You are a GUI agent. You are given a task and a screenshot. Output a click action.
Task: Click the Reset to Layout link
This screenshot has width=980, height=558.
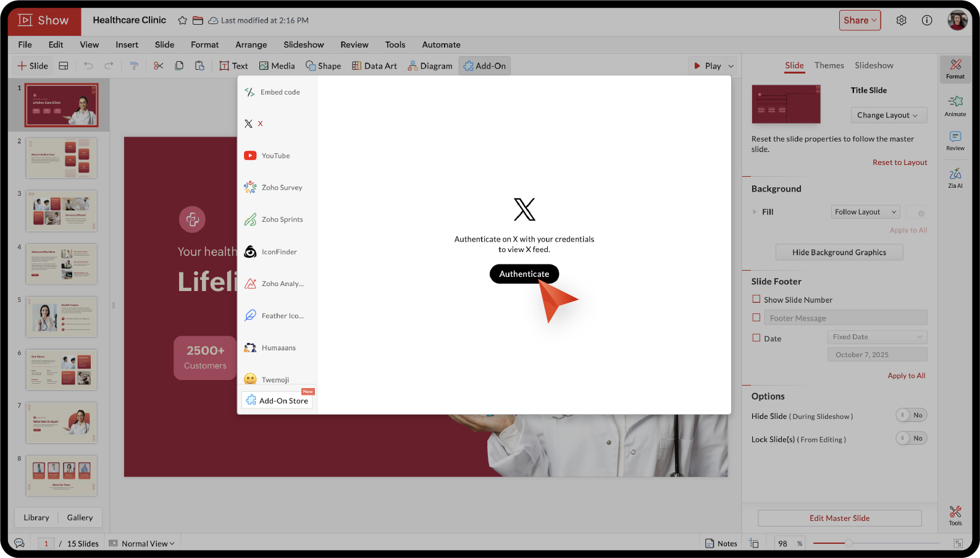pyautogui.click(x=900, y=163)
